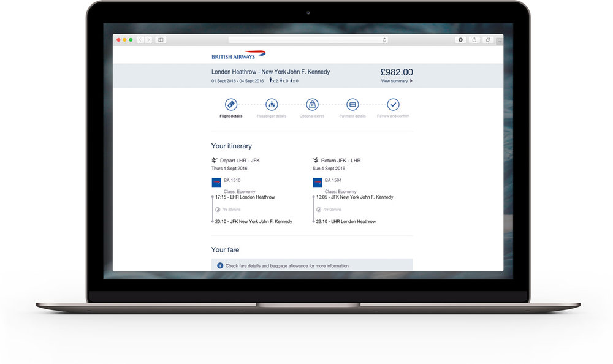Click the info icon in fare notice
Viewport: 613px width, 364px height.
point(220,265)
